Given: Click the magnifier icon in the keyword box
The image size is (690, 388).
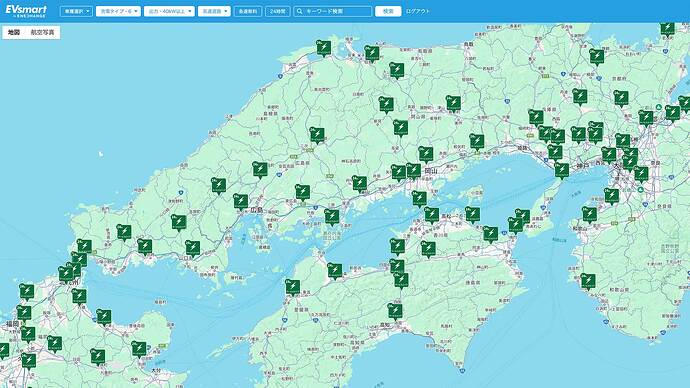Looking at the screenshot, I should [300, 11].
